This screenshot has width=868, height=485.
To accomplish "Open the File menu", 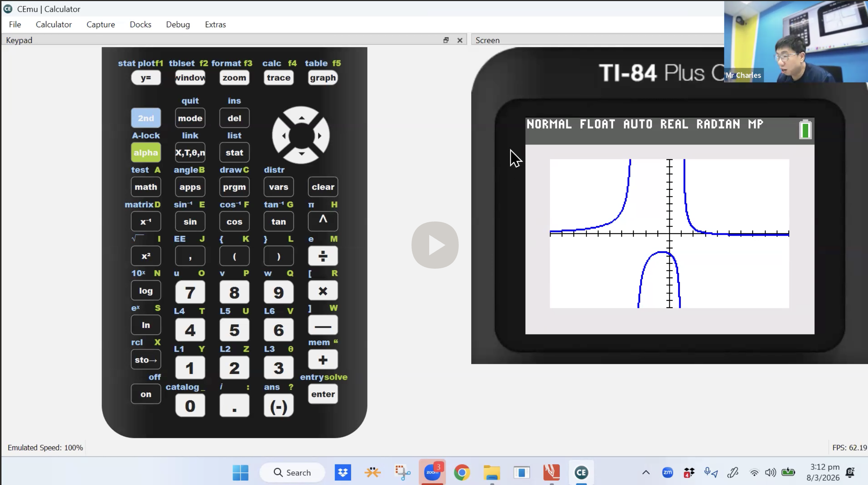I will [x=15, y=24].
